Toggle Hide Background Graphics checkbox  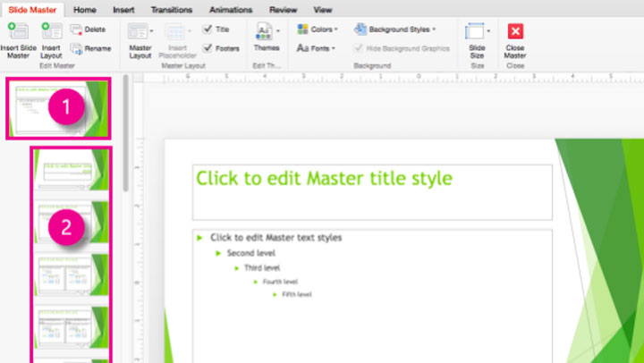[x=360, y=48]
